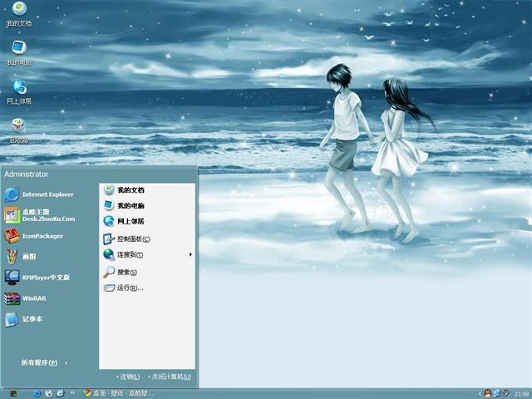Expand the 连接到(T) submenu arrow
This screenshot has width=532, height=399.
point(190,254)
